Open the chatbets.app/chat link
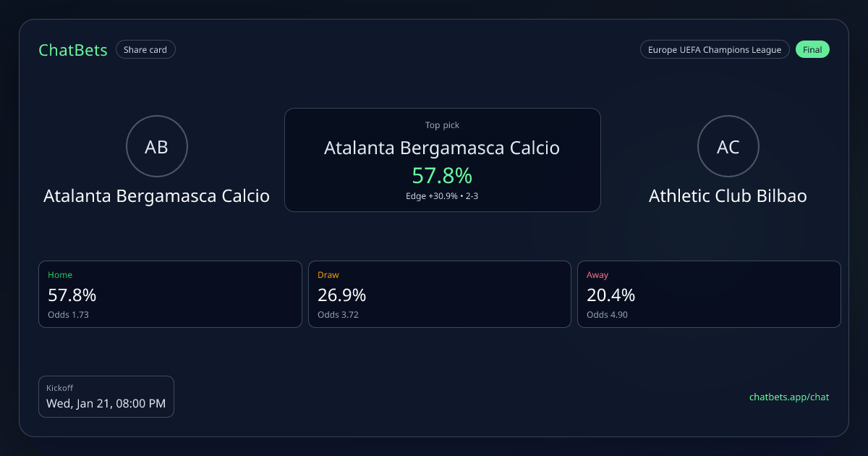This screenshot has width=868, height=456. 788,397
